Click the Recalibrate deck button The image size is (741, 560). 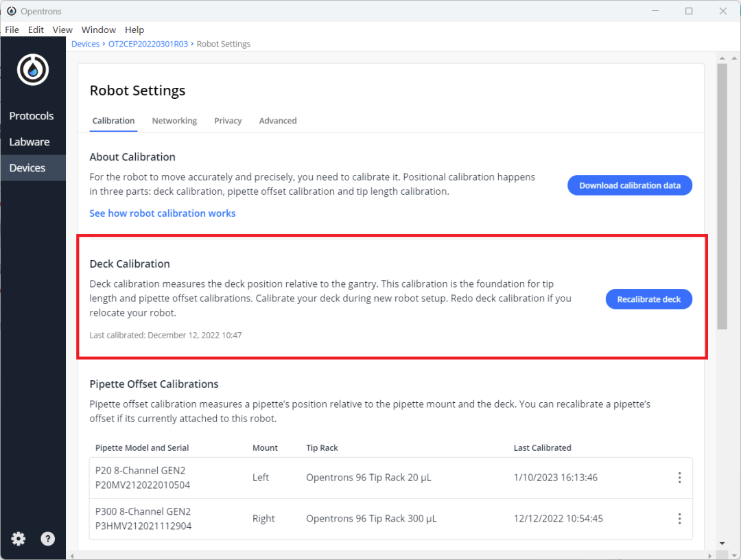coord(649,299)
